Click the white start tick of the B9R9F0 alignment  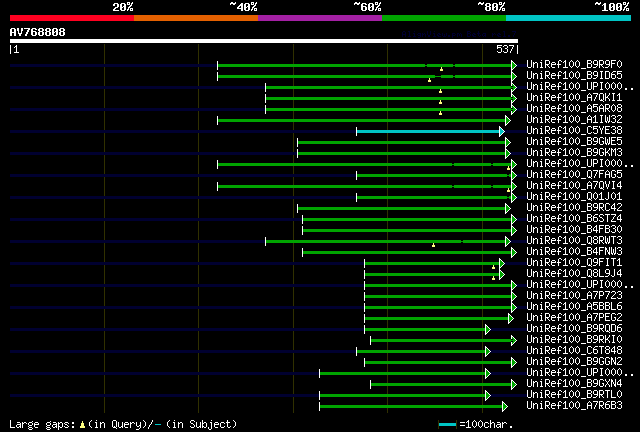pos(218,65)
